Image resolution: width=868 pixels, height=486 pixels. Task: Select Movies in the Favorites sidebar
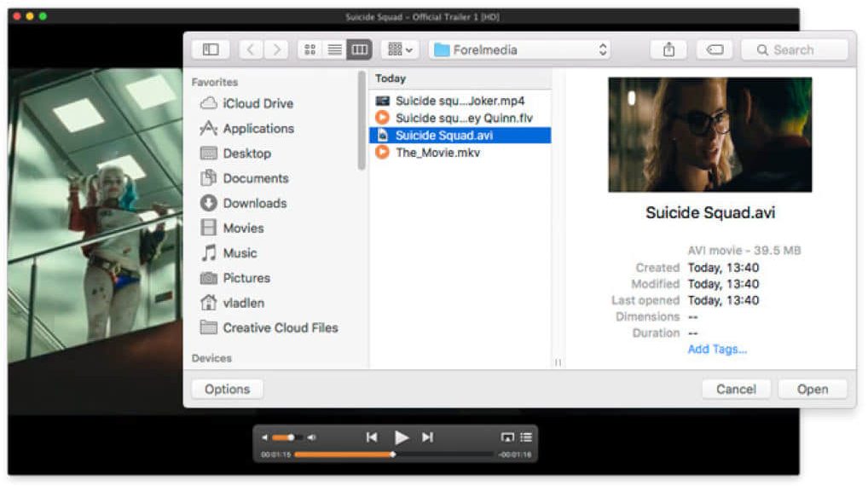[x=243, y=228]
